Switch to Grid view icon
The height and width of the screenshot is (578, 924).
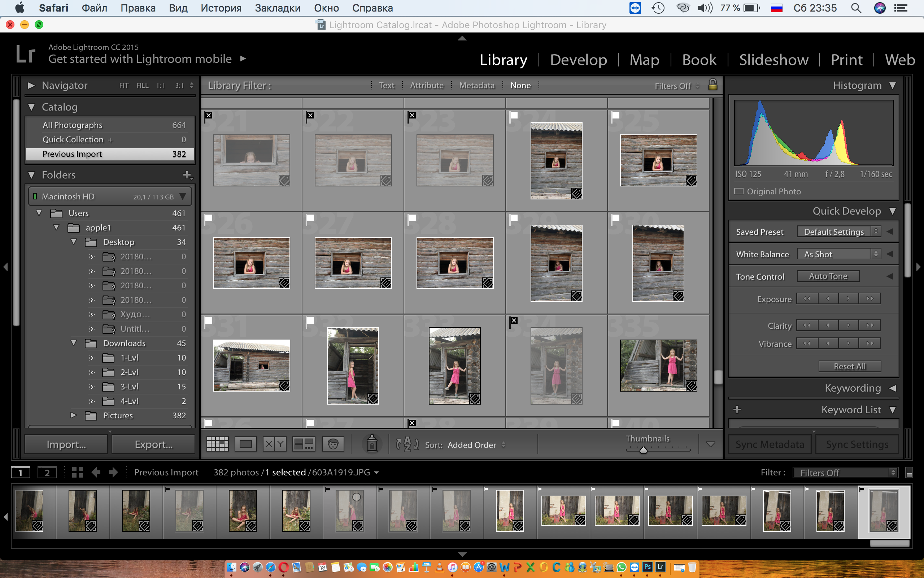pyautogui.click(x=218, y=444)
